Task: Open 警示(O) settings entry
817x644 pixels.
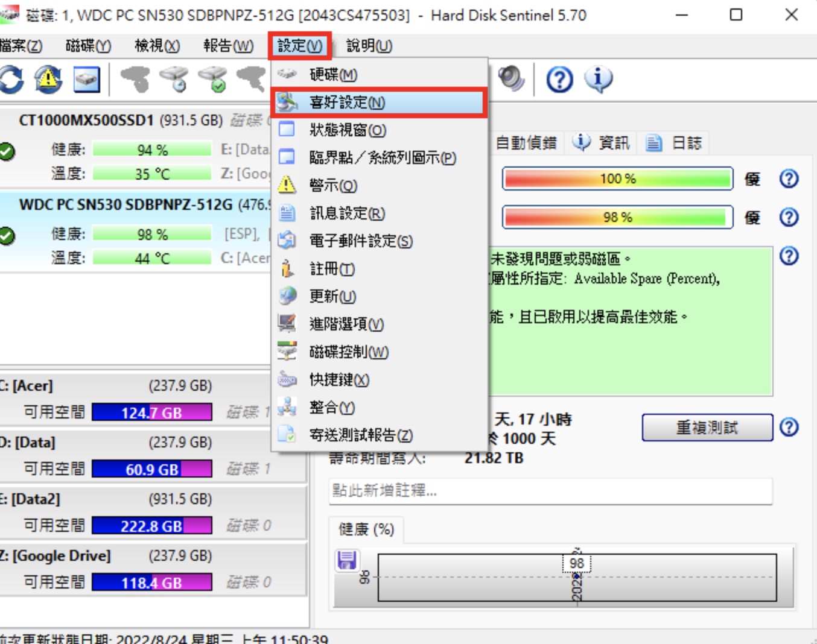Action: 380,186
